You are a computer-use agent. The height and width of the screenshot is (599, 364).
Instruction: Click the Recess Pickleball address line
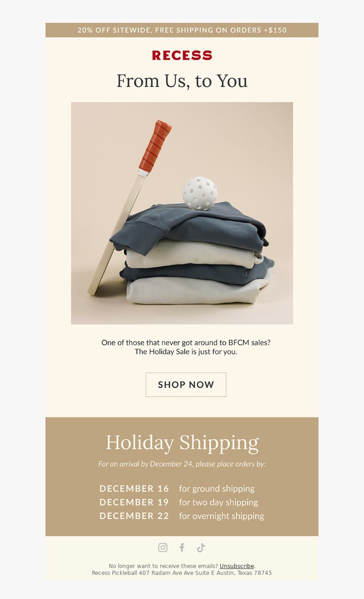point(182,573)
